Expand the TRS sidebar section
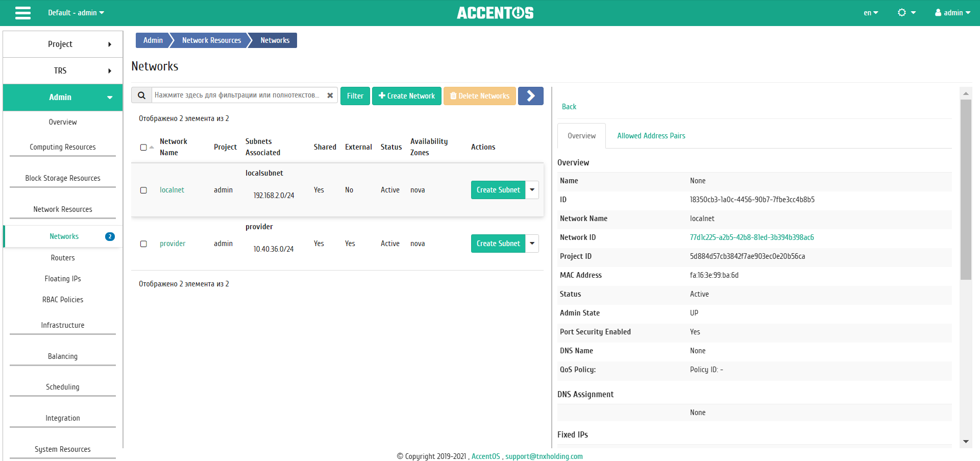The height and width of the screenshot is (461, 980). [63, 70]
